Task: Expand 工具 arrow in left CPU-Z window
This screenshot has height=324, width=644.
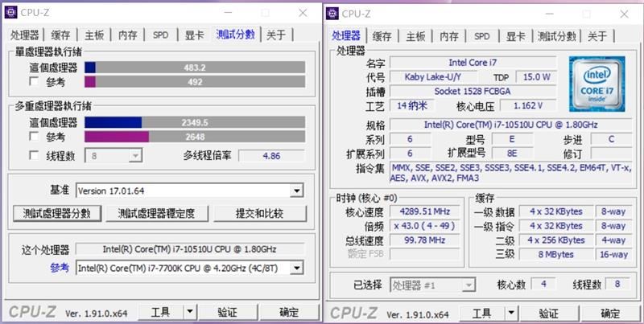Action: [x=189, y=313]
